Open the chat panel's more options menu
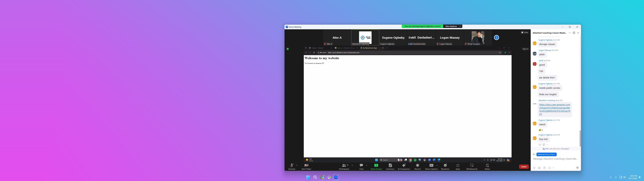Viewport: 644px width, 181px height. click(x=570, y=33)
